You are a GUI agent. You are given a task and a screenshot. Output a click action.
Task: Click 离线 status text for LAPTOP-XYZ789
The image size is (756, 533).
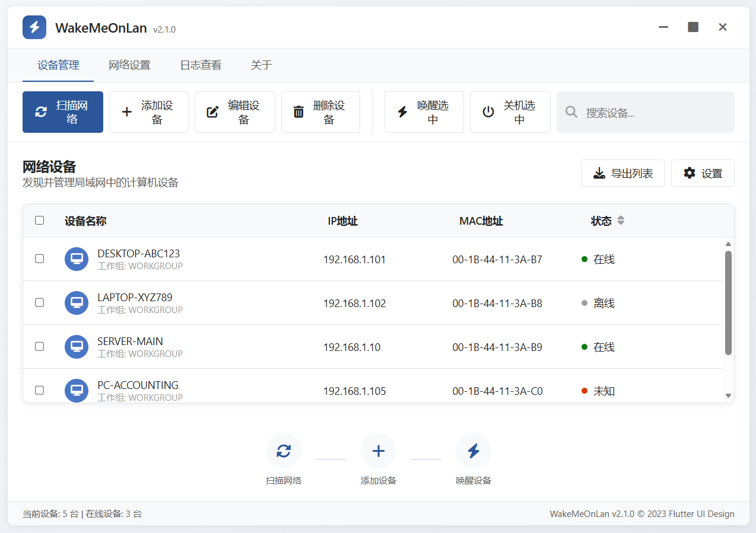pyautogui.click(x=604, y=304)
